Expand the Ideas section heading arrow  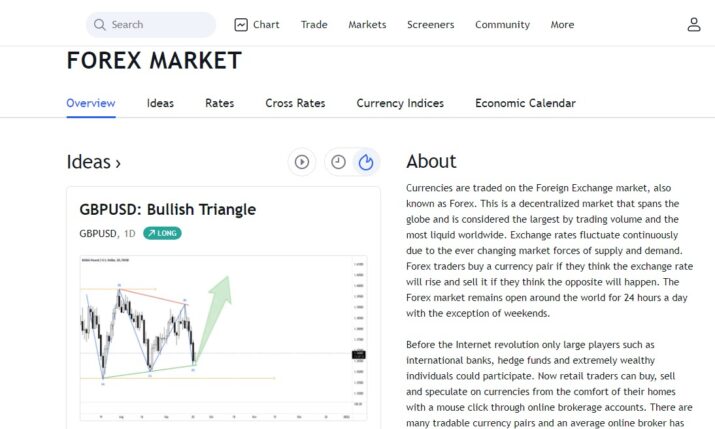pos(118,163)
